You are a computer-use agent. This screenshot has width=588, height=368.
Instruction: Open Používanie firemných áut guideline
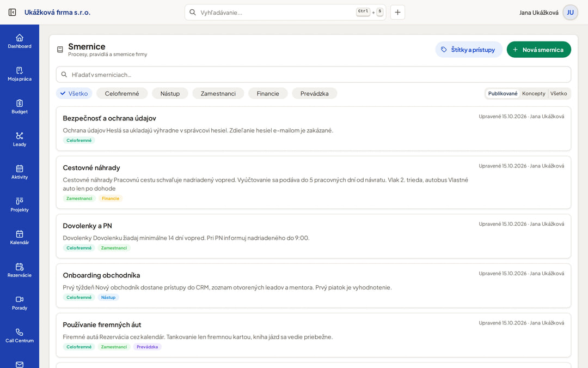coord(314,335)
